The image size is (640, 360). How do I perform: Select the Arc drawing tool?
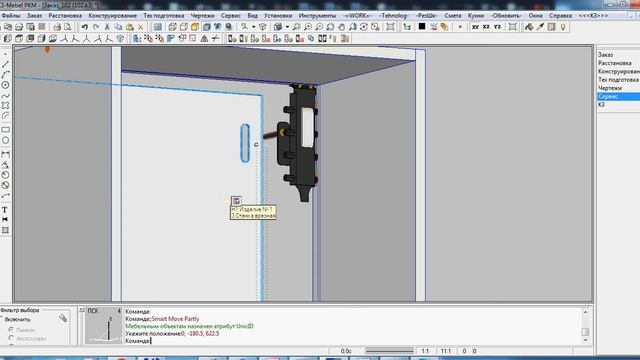tap(5, 75)
